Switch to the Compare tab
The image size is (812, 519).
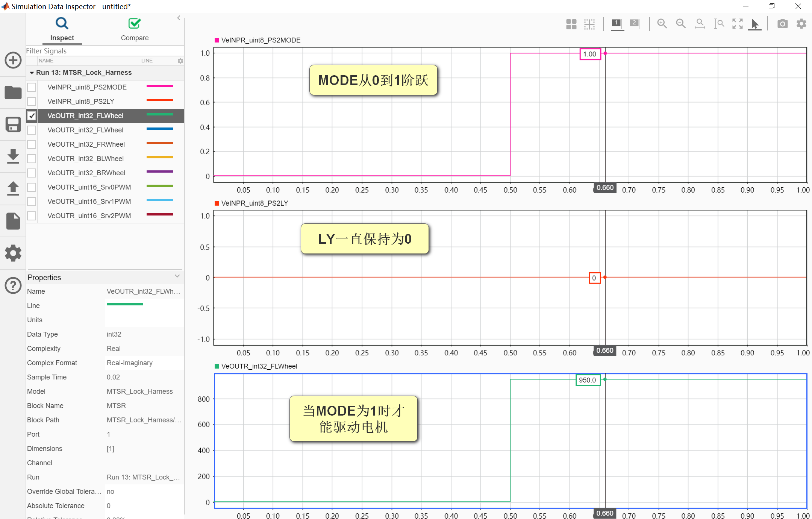tap(135, 29)
